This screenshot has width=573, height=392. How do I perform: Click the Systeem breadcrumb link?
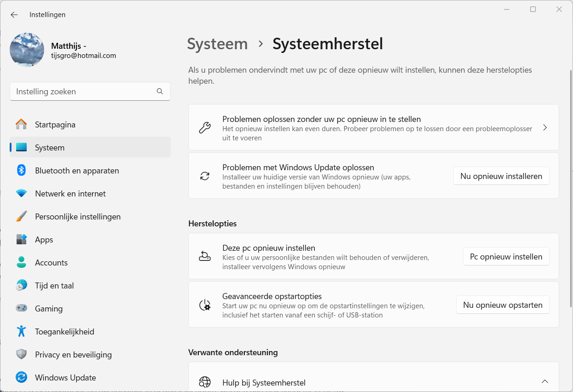tap(217, 44)
